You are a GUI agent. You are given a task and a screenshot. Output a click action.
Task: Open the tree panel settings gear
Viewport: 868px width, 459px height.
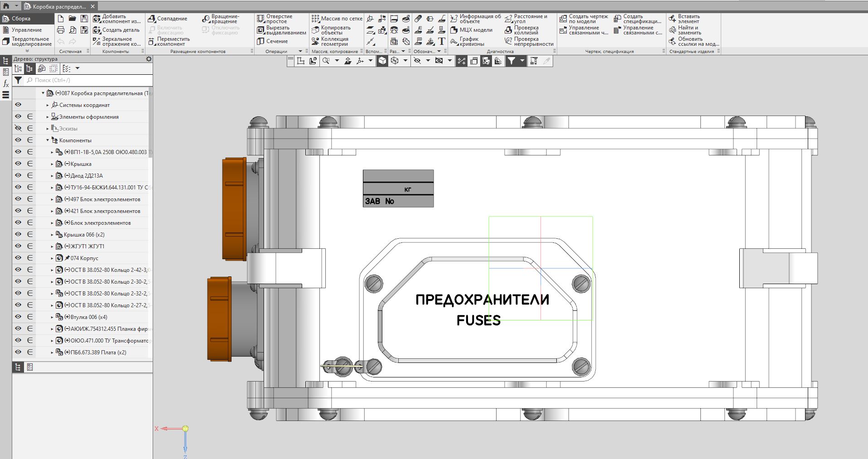[149, 59]
